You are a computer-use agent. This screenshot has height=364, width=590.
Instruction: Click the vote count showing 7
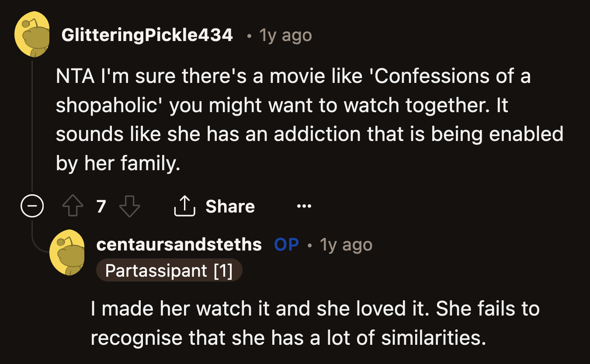101,206
